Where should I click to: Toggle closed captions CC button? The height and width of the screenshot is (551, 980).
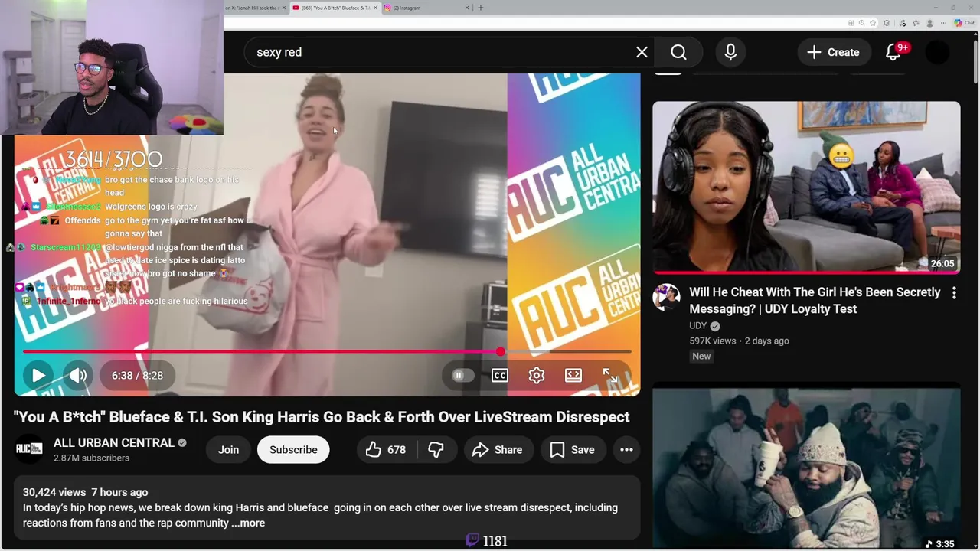[x=500, y=376]
